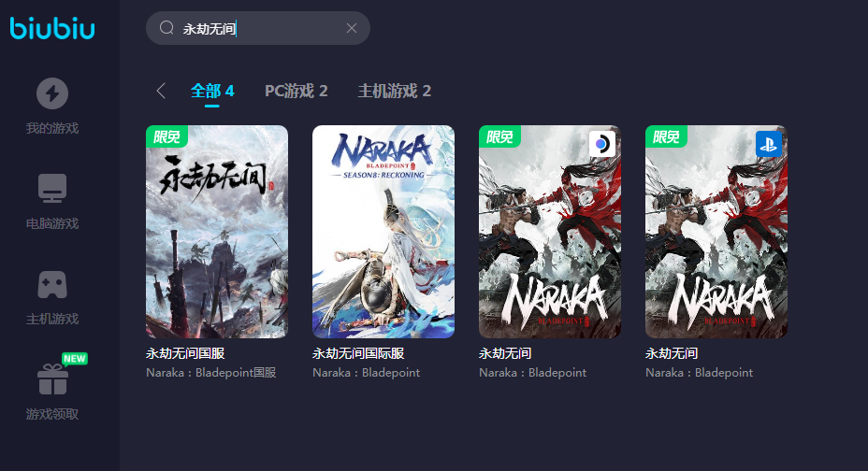Select the 全部 4 tab

click(x=212, y=91)
